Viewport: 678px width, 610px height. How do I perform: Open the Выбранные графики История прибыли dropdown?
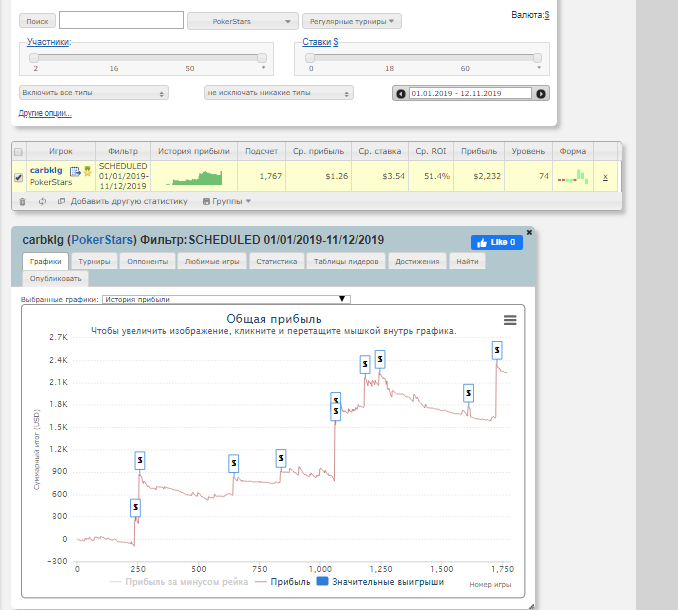[226, 299]
